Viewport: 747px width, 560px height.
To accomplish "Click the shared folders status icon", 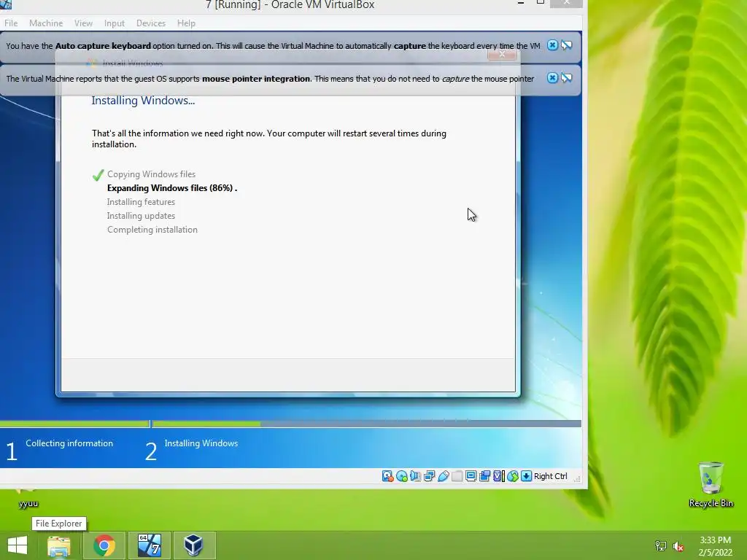I will (x=457, y=476).
